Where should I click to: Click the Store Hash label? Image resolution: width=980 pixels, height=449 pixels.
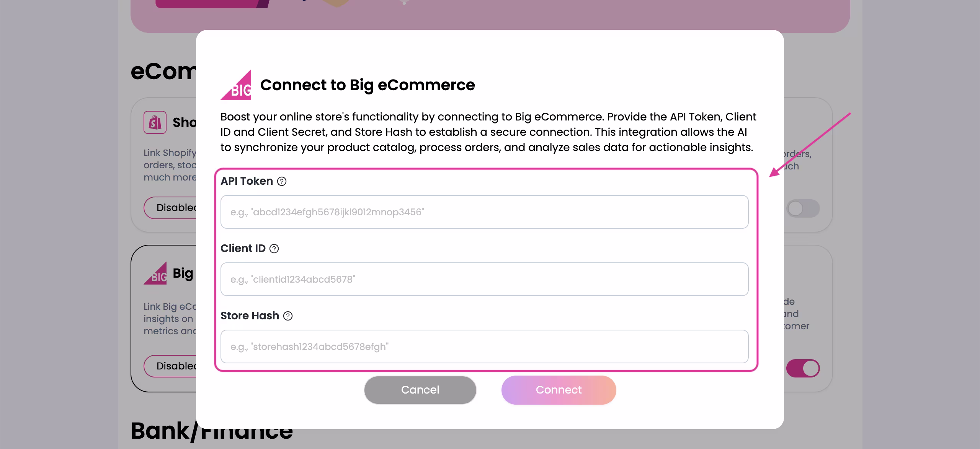point(250,316)
